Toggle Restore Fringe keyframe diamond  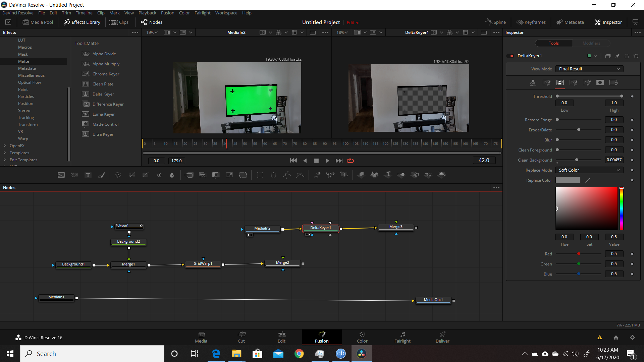pos(632,120)
